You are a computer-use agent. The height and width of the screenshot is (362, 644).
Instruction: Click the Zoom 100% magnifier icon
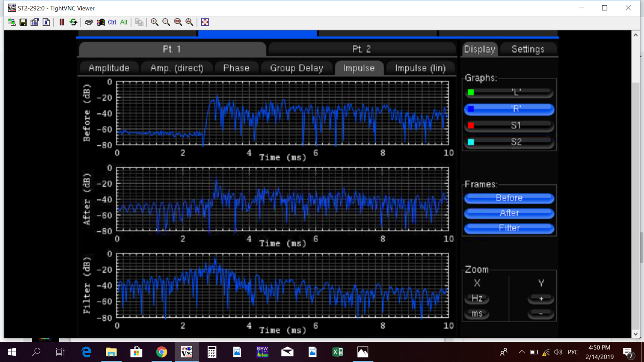click(178, 22)
